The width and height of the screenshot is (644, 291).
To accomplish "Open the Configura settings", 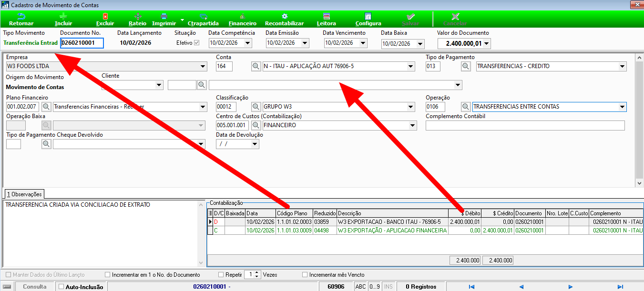I will click(368, 20).
